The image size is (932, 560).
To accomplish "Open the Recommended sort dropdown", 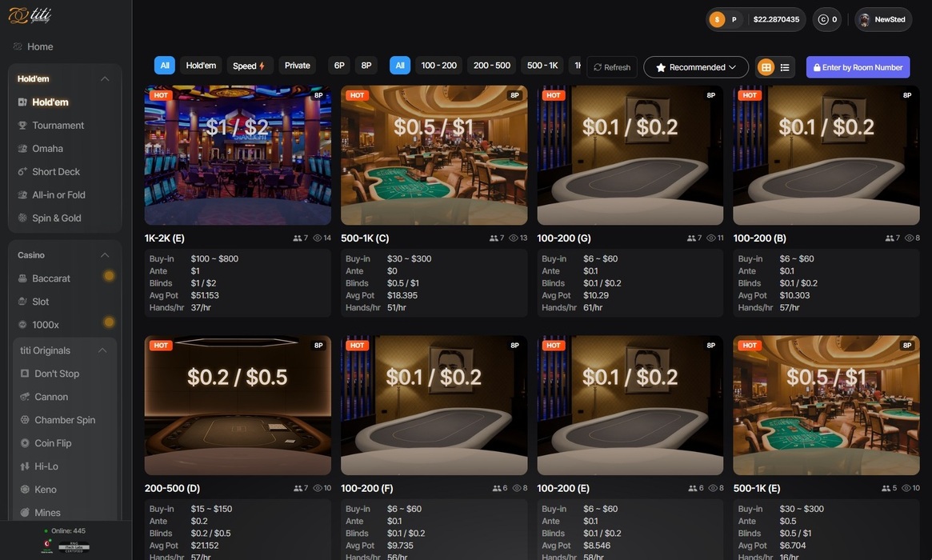I will pyautogui.click(x=695, y=67).
